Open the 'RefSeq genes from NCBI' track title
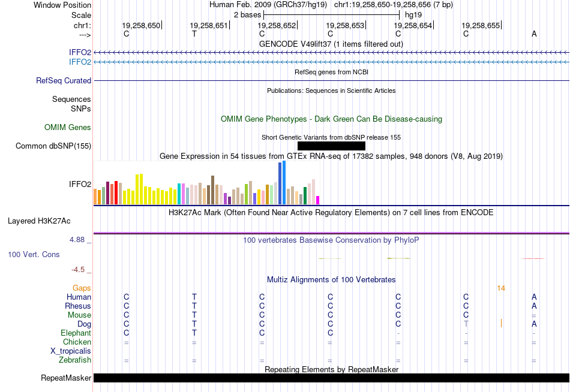Viewport: 570px width, 392px height. pos(331,72)
